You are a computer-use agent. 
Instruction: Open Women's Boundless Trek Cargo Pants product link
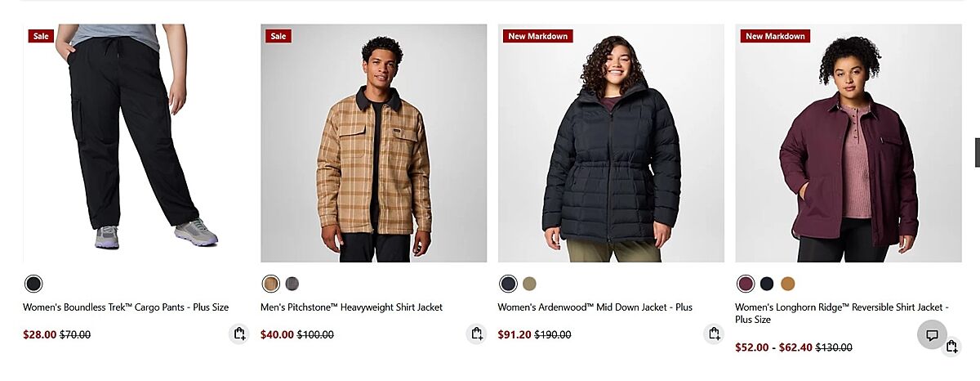[126, 307]
